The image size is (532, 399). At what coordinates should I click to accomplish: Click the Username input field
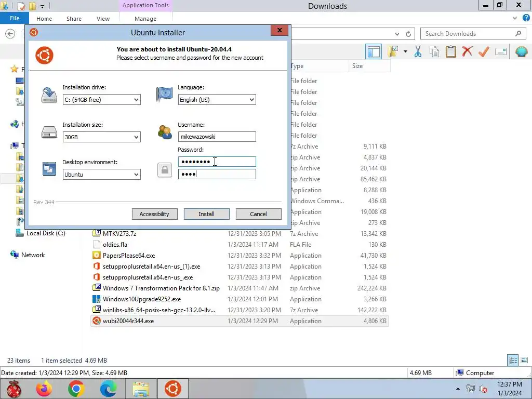(x=217, y=137)
